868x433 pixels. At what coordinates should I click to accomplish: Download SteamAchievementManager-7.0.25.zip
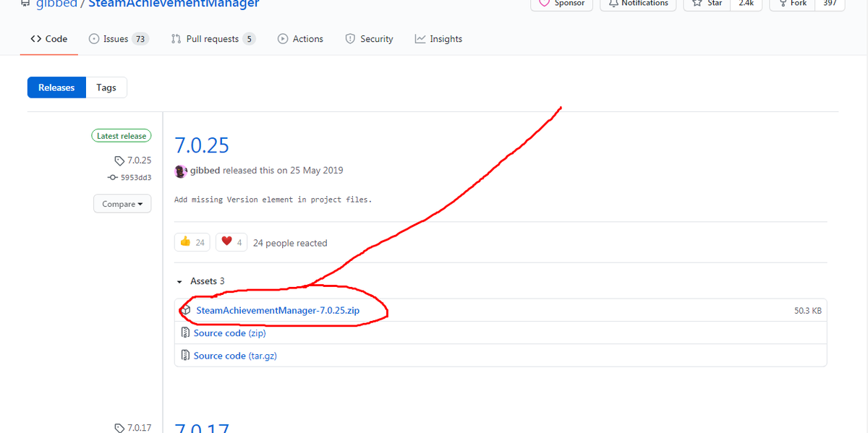tap(278, 311)
